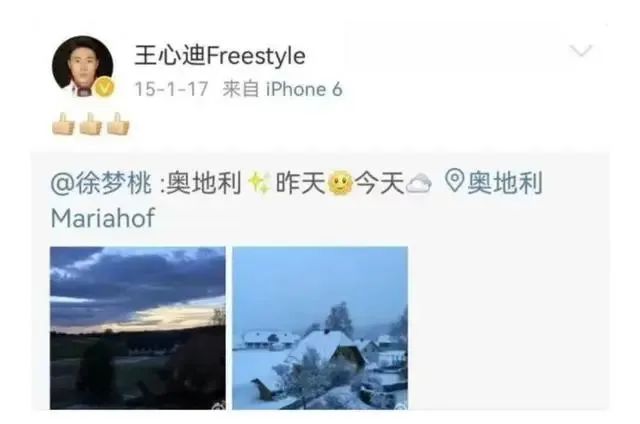Click the location pin icon
Screen dimensions: 640x424
454,181
